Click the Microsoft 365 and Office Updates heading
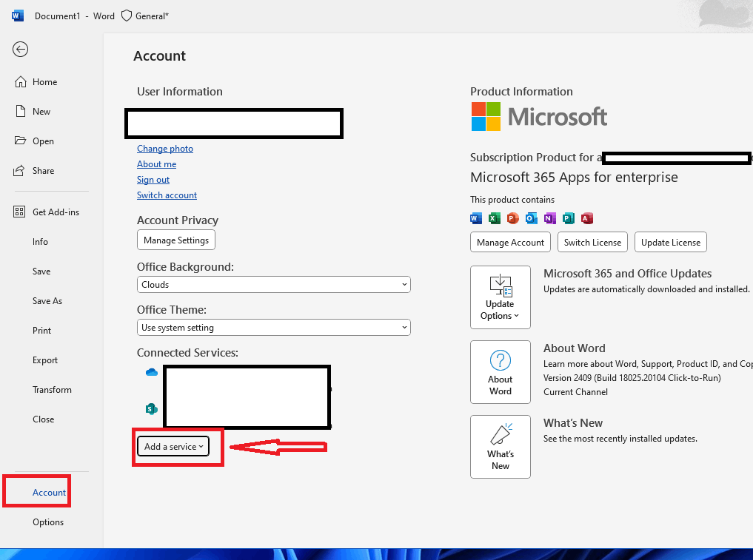Image resolution: width=753 pixels, height=560 pixels. [627, 274]
